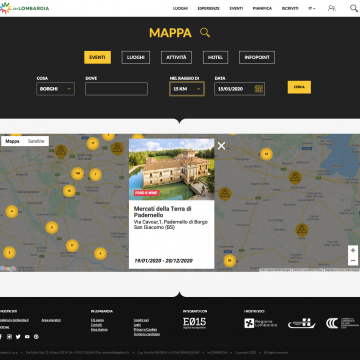Screen dimensions: 360x360
Task: Open LUOGHI in the top navigation
Action: click(x=180, y=8)
